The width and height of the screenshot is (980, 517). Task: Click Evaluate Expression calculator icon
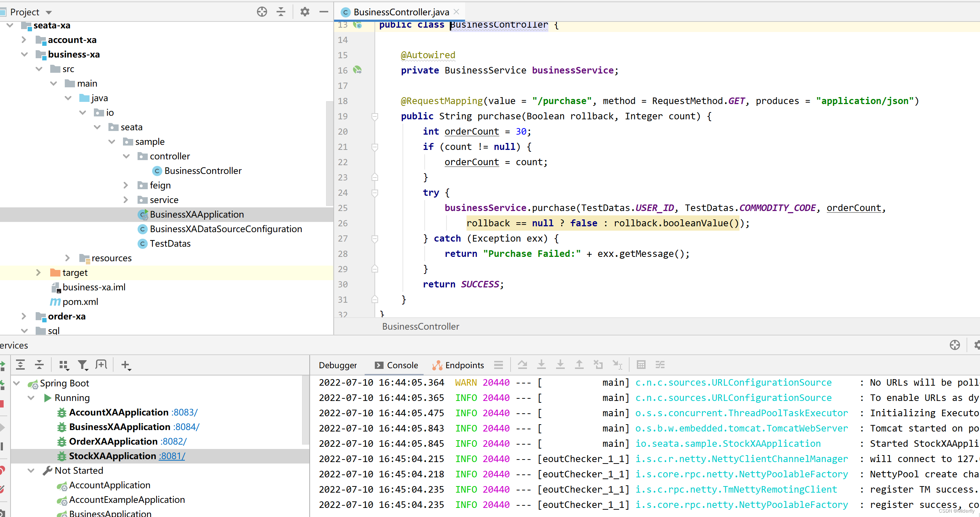[x=641, y=365]
